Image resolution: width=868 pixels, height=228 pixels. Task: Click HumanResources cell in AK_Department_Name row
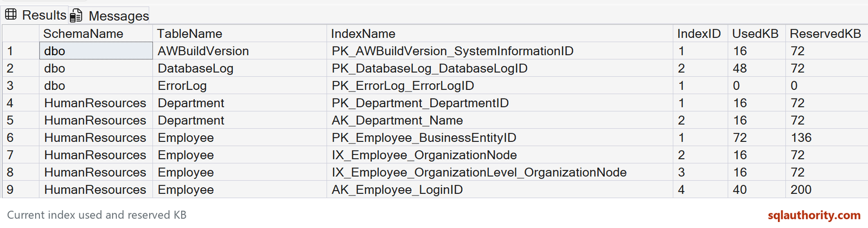pos(96,120)
